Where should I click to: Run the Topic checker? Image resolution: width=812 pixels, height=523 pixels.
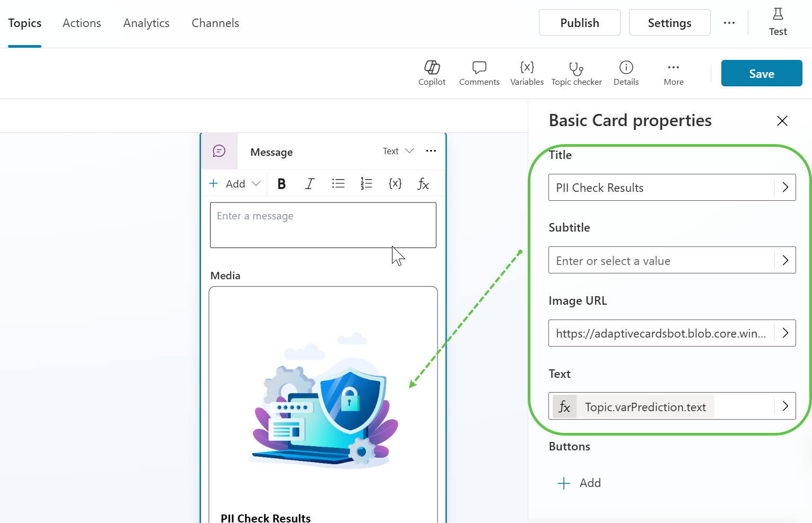tap(576, 68)
